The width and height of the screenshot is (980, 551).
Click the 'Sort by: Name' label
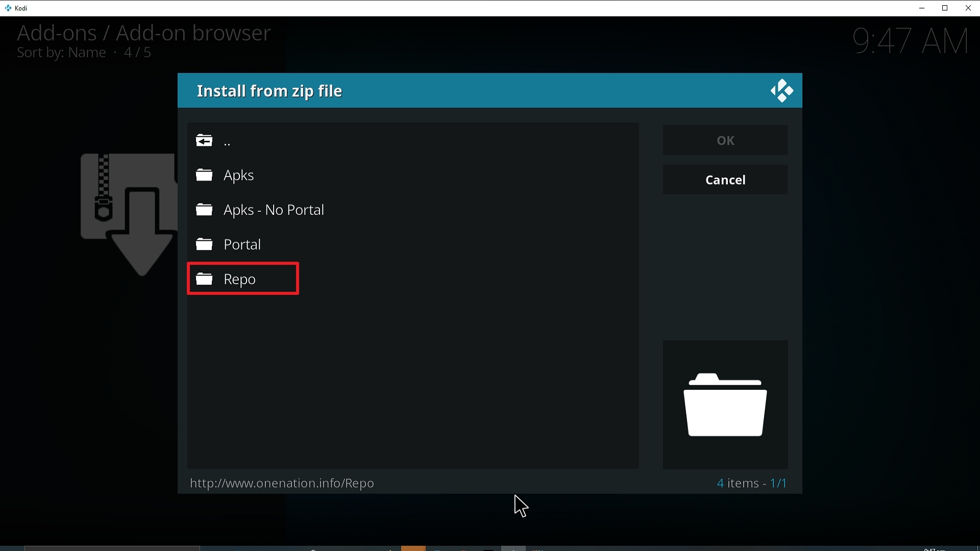point(62,53)
